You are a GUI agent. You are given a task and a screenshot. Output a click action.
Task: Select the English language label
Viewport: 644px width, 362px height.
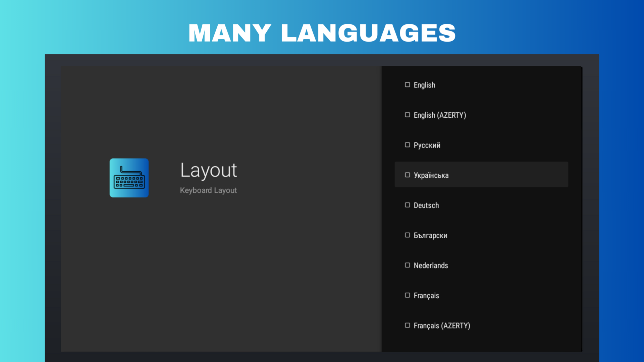(x=424, y=85)
